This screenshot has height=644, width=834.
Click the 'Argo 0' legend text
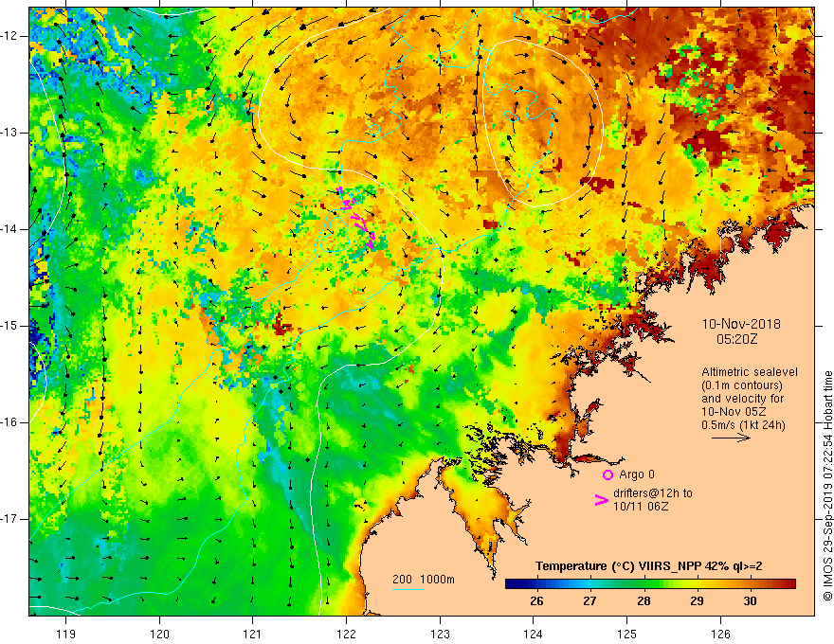click(637, 474)
